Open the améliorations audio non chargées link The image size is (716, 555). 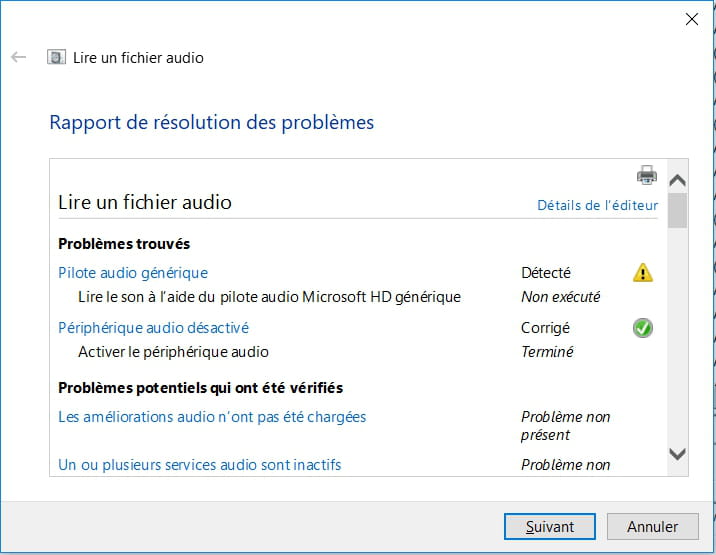pyautogui.click(x=212, y=416)
